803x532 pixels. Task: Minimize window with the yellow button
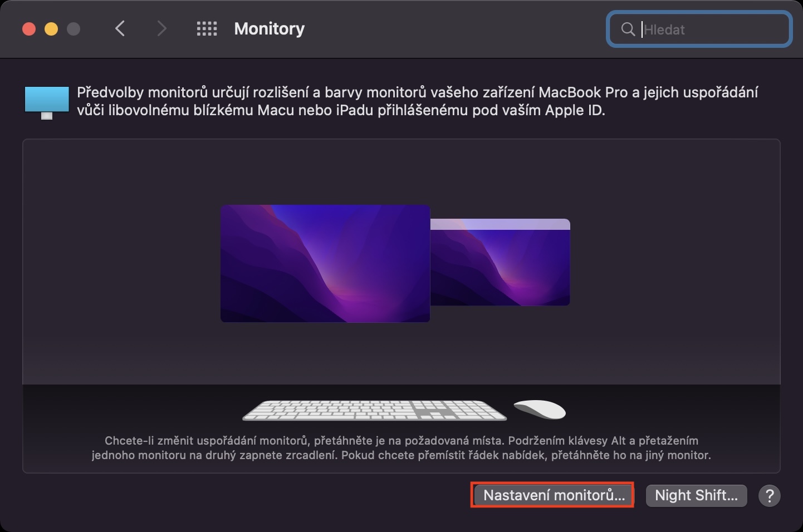(x=51, y=29)
